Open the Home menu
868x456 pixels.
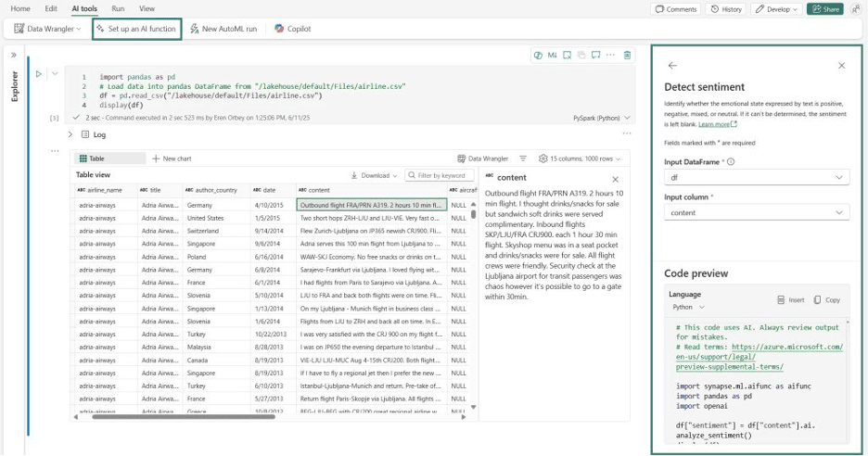coord(20,9)
